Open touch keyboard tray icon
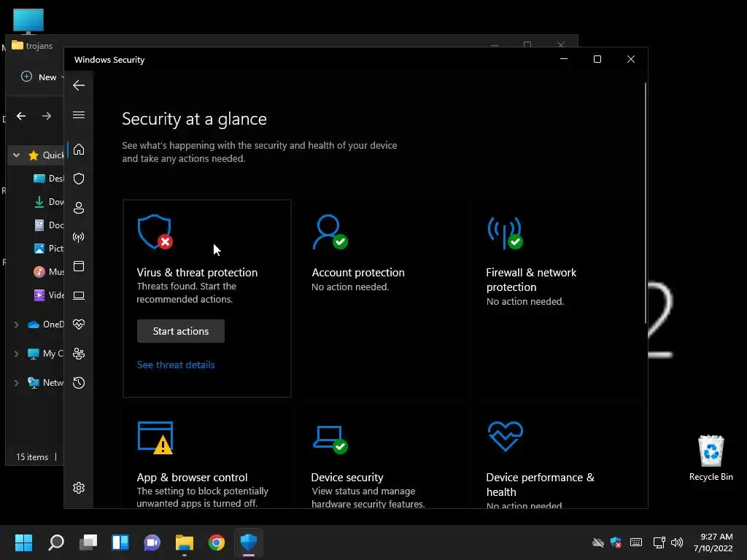Viewport: 747px width, 560px height. [x=636, y=542]
